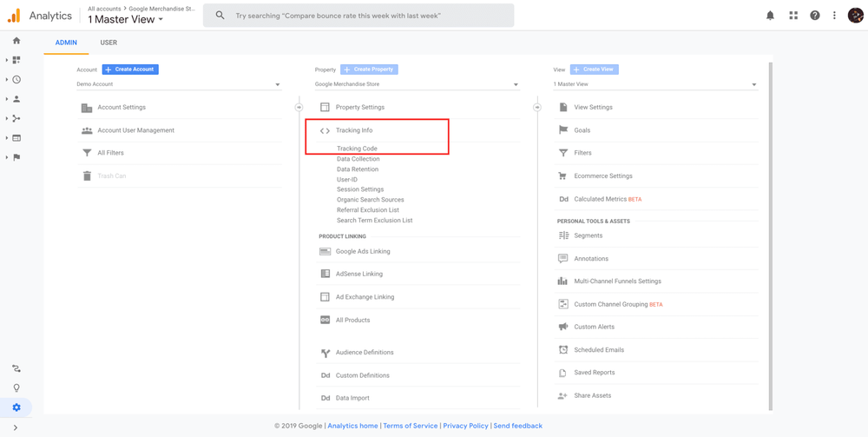
Task: Switch to the USER tab
Action: (x=108, y=43)
